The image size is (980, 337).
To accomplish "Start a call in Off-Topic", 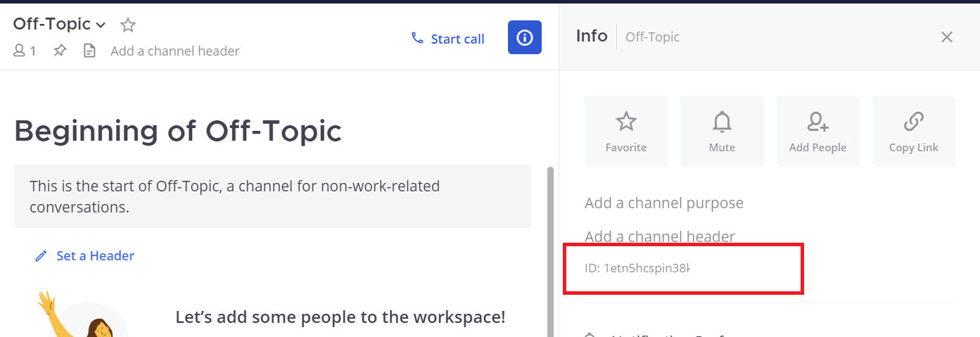I will 447,39.
